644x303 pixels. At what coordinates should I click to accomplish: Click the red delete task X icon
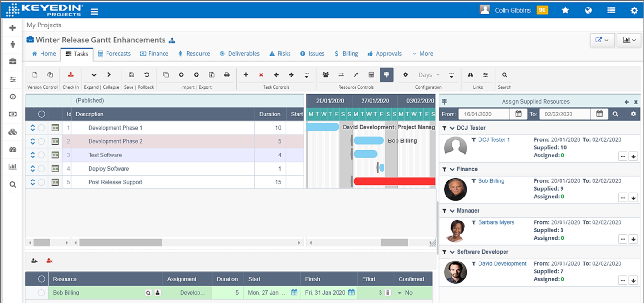coord(261,75)
